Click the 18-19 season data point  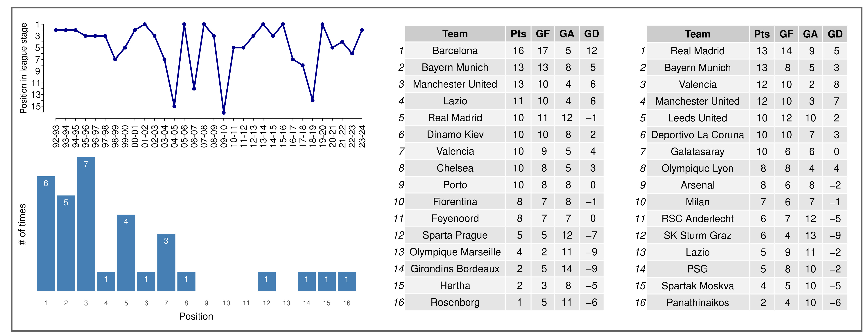[312, 100]
